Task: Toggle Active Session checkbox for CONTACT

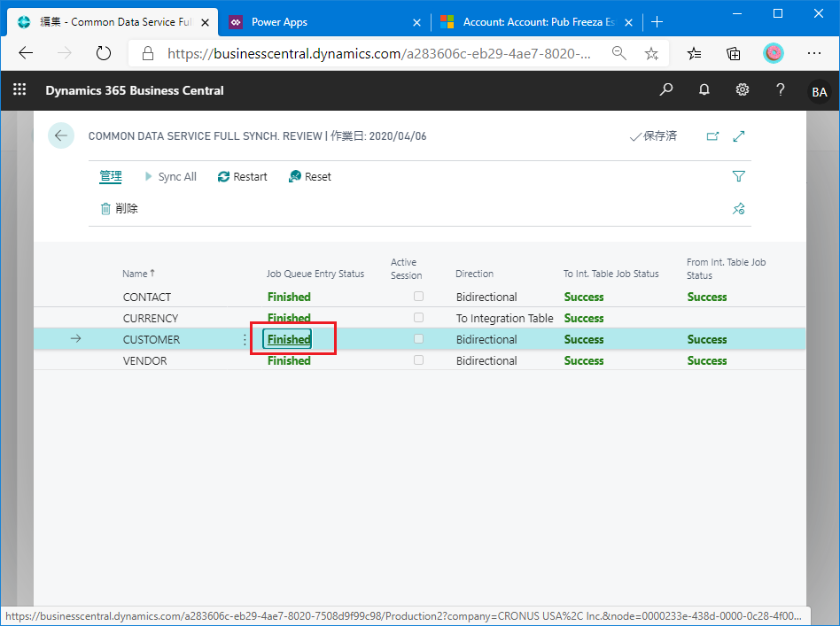Action: [x=418, y=296]
